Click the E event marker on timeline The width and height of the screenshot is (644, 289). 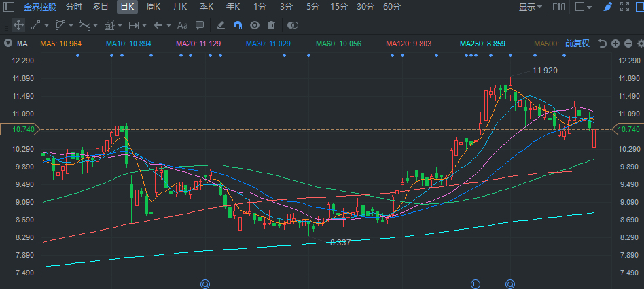476,284
